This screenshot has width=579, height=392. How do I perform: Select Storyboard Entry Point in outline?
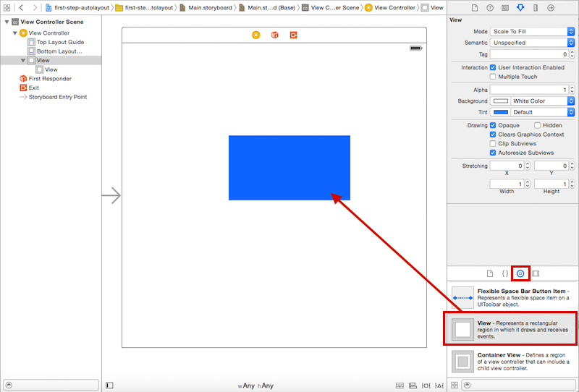pos(53,97)
